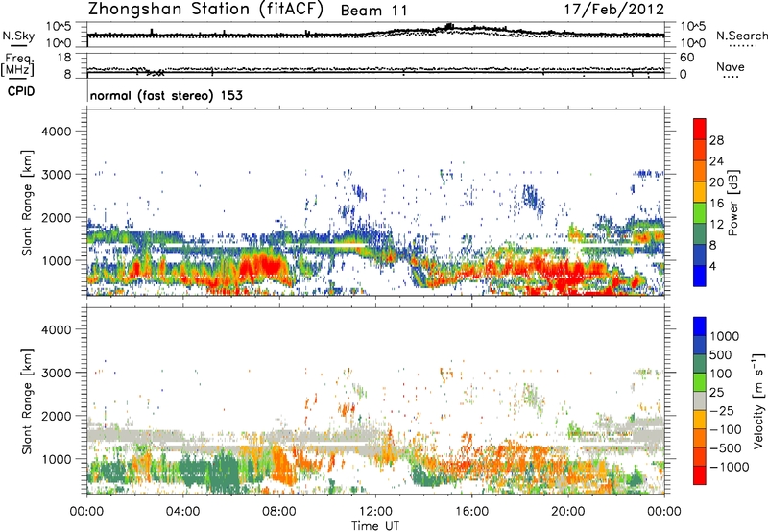
Task: Click the 2000 tick in velocity panel
Action: point(56,416)
